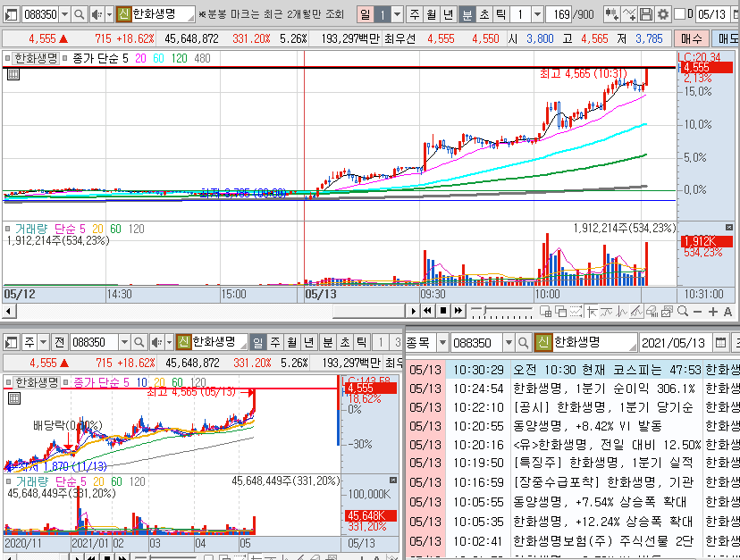Viewport: 740px width, 560px height.
Task: Click the data grid icon in lower-left daily chart
Action: 14,398
